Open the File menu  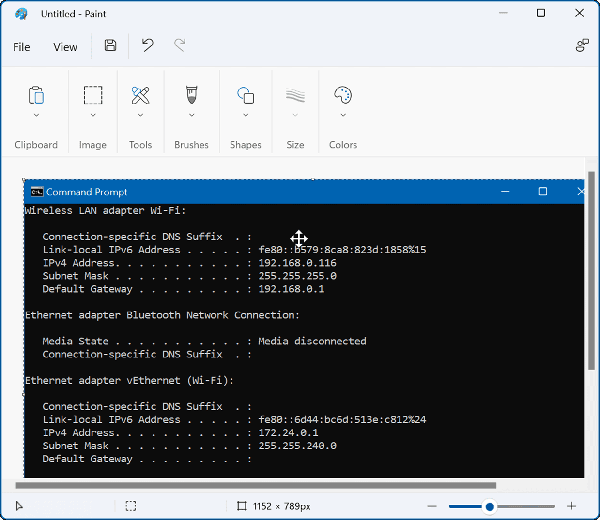pos(21,47)
